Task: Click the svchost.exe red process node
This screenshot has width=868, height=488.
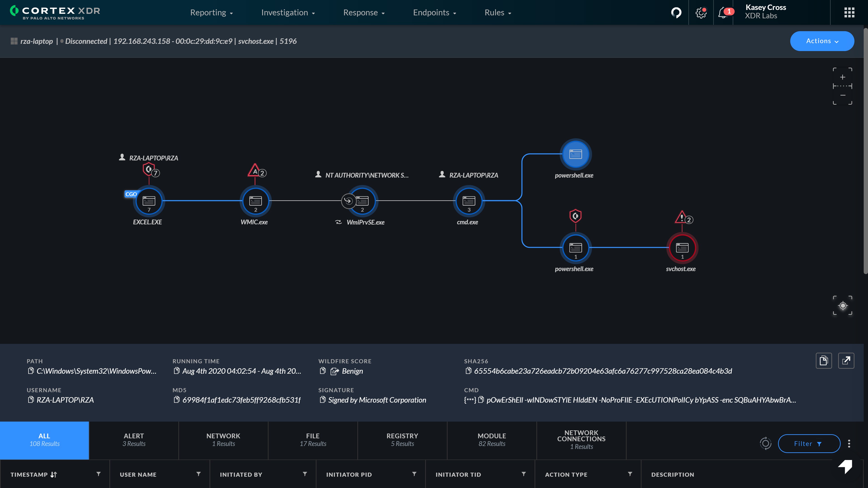Action: (682, 248)
